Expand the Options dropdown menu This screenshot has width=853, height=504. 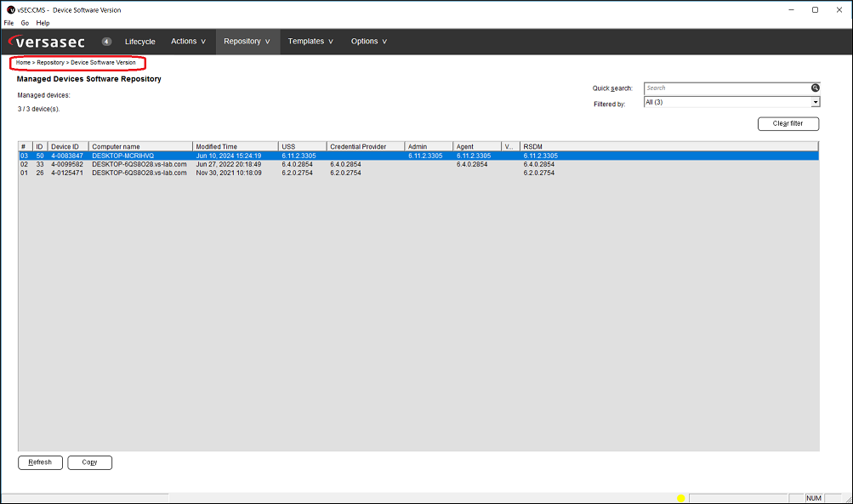[x=369, y=42]
